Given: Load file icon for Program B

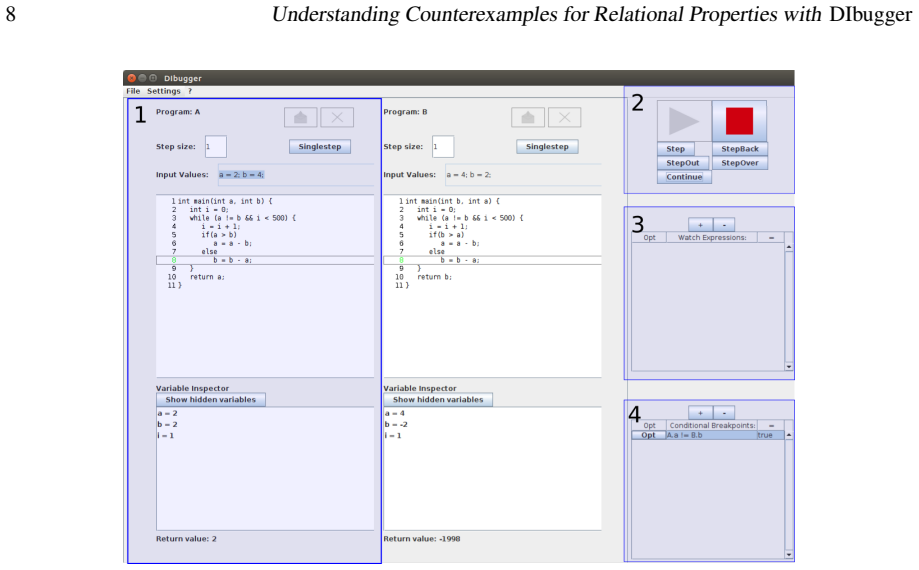Looking at the screenshot, I should coord(528,117).
